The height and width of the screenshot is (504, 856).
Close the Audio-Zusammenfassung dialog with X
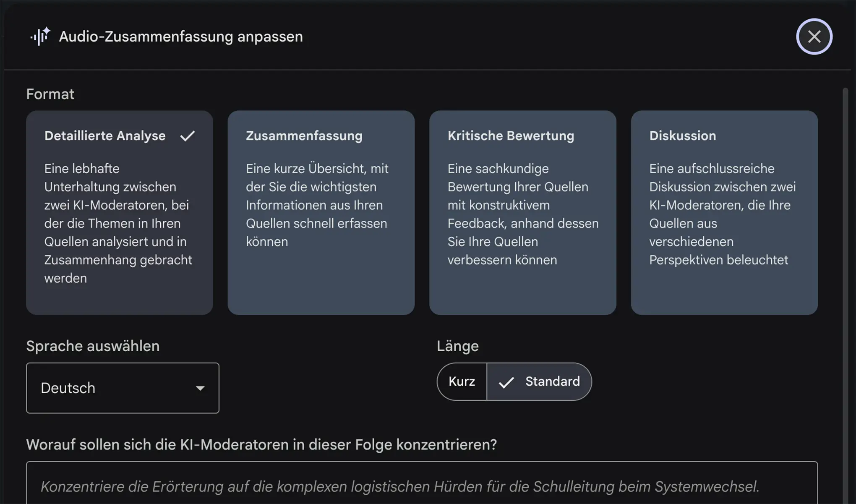(x=814, y=37)
